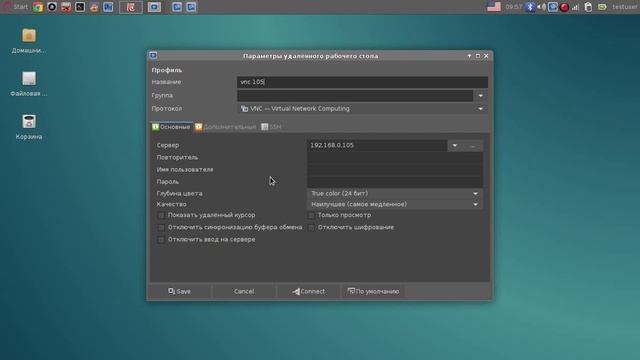640x360 pixels.
Task: Click the US flag keyboard layout indicator
Action: (494, 7)
